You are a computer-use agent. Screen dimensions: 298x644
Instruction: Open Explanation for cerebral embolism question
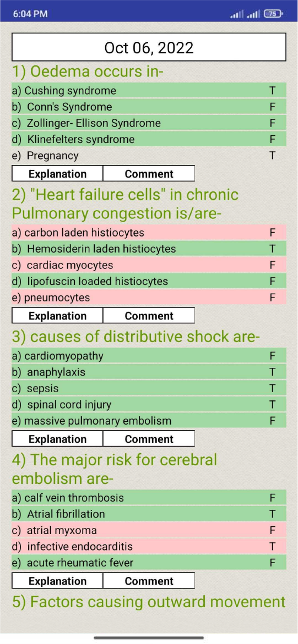[57, 581]
